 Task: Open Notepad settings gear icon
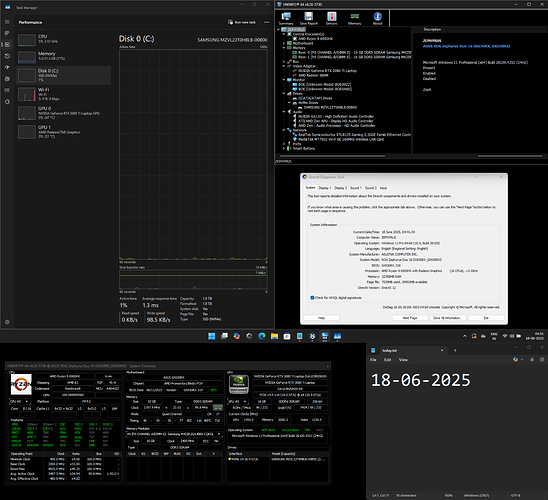(x=542, y=360)
